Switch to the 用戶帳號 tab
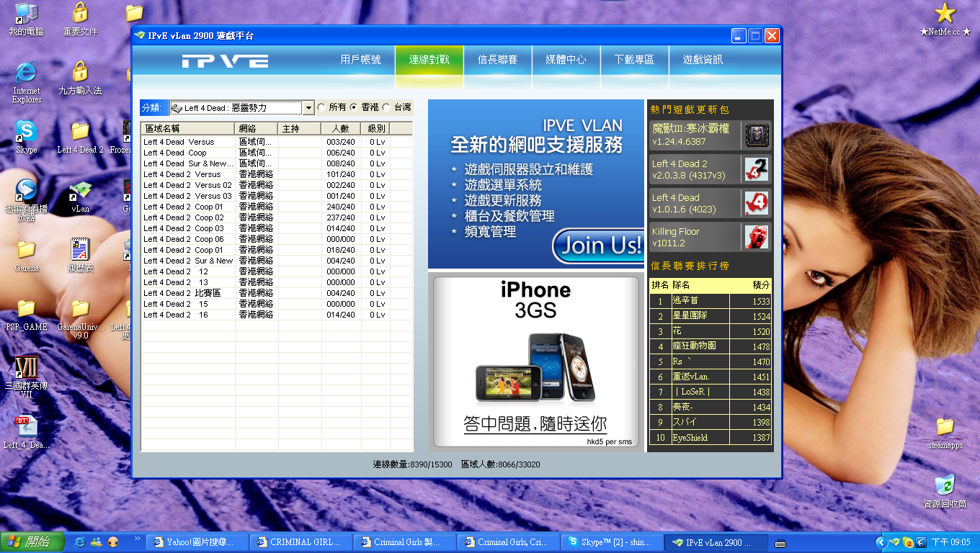This screenshot has height=553, width=980. [360, 60]
